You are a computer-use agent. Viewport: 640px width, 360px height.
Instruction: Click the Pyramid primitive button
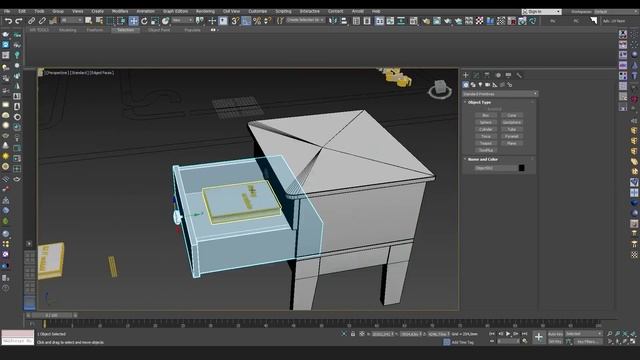coord(512,136)
